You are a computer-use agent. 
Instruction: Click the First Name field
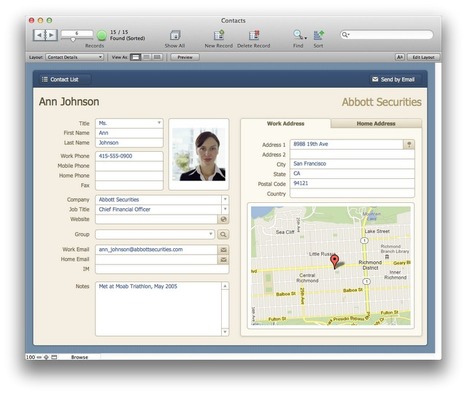coord(129,133)
